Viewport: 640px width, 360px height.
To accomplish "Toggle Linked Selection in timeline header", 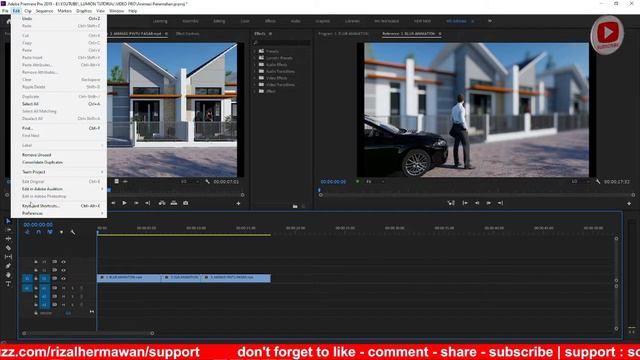I will pyautogui.click(x=50, y=232).
